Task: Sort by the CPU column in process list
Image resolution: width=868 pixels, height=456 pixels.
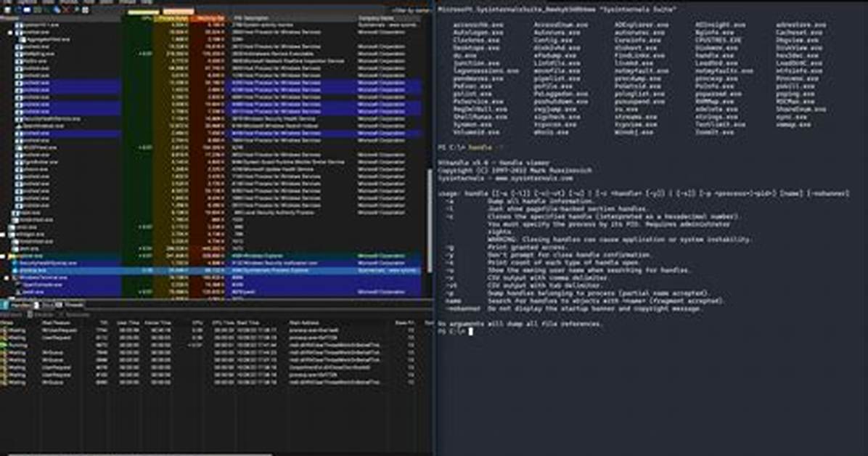Action: tap(137, 18)
